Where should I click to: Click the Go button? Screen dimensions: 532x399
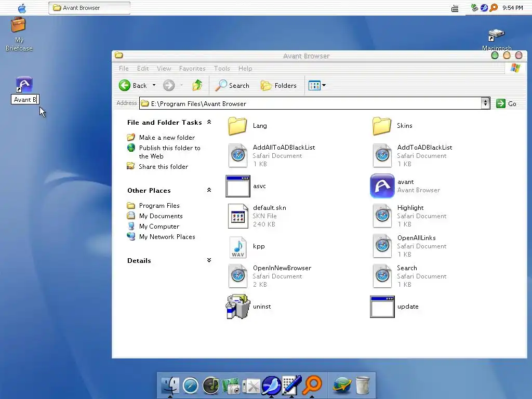[506, 103]
